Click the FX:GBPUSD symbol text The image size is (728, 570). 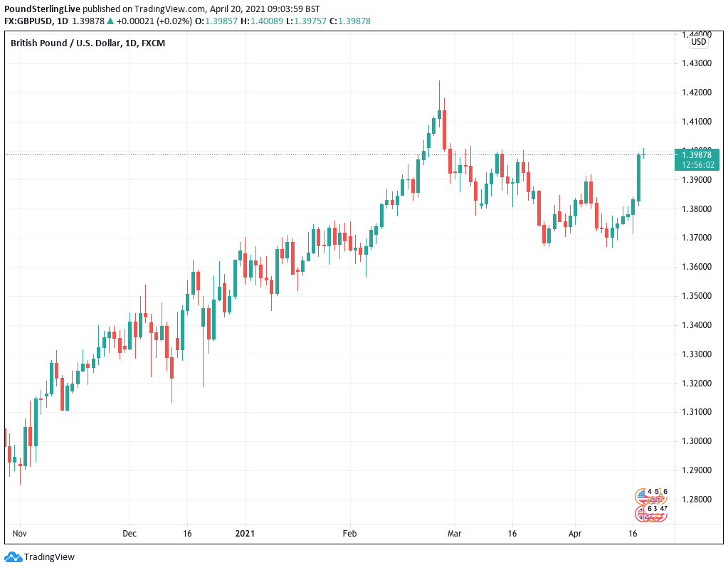coord(30,21)
